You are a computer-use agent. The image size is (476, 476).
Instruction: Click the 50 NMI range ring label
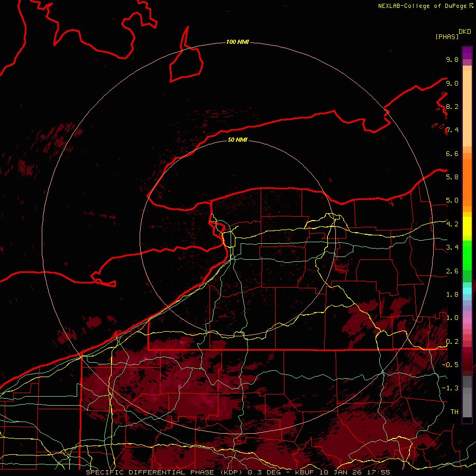coord(237,140)
